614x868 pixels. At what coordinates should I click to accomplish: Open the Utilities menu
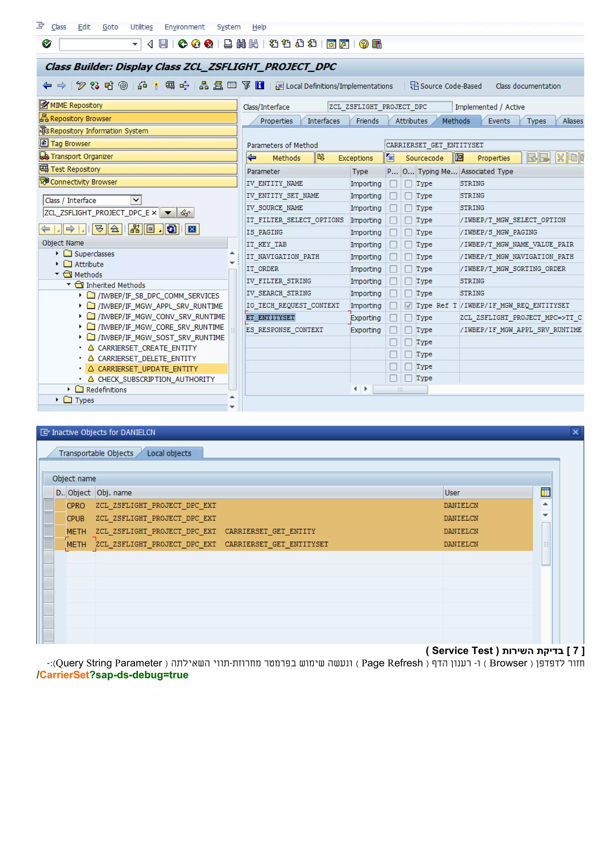point(142,27)
